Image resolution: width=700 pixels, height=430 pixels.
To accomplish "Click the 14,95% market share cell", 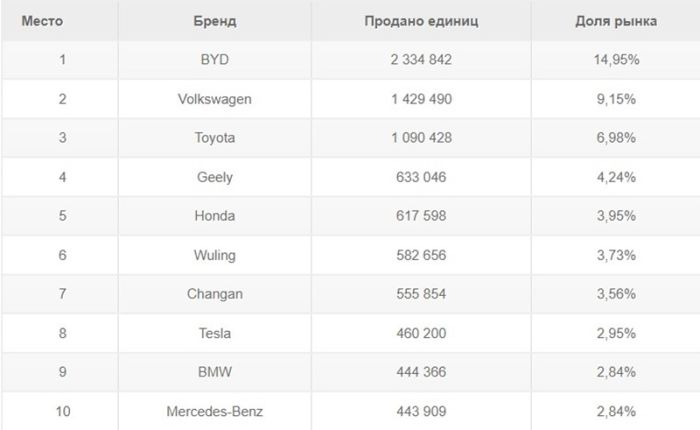I will click(x=616, y=60).
